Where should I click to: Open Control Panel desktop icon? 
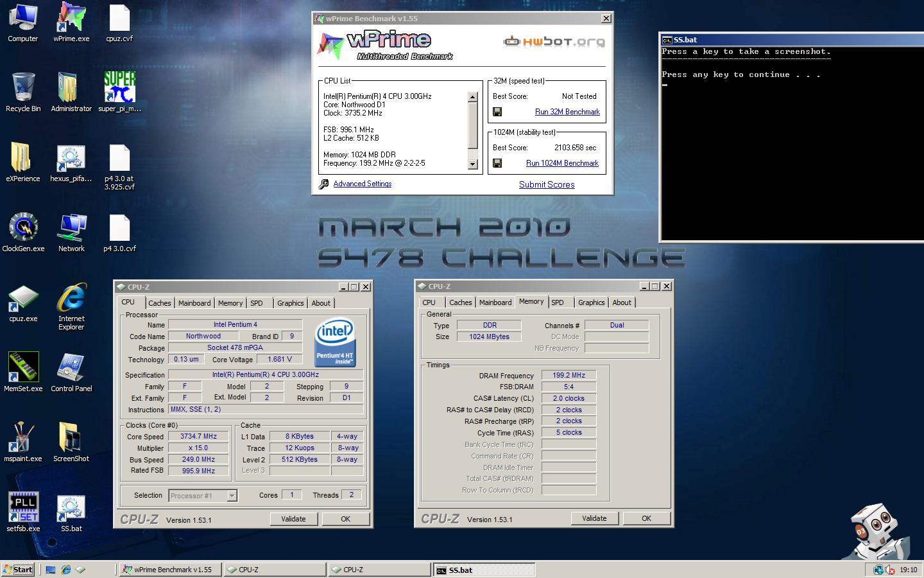click(x=71, y=367)
